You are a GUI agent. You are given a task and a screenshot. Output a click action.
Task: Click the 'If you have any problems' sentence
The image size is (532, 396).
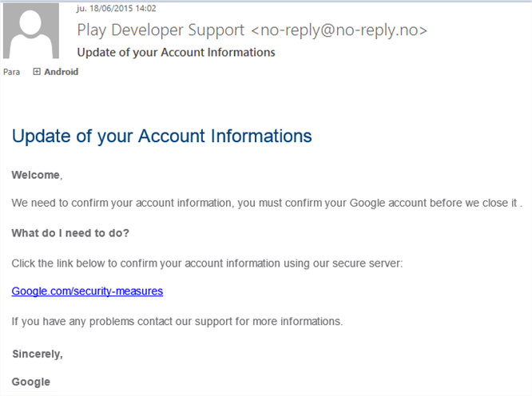click(177, 322)
